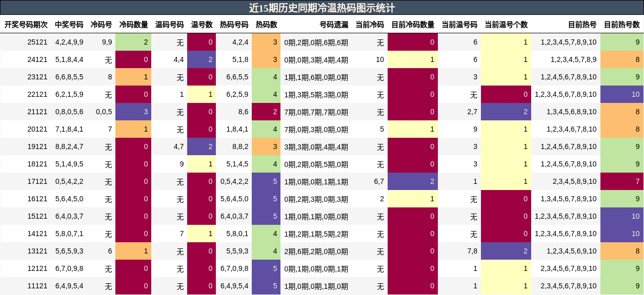
Task: Click yellow warm count 1 in row 22121
Action: point(202,94)
